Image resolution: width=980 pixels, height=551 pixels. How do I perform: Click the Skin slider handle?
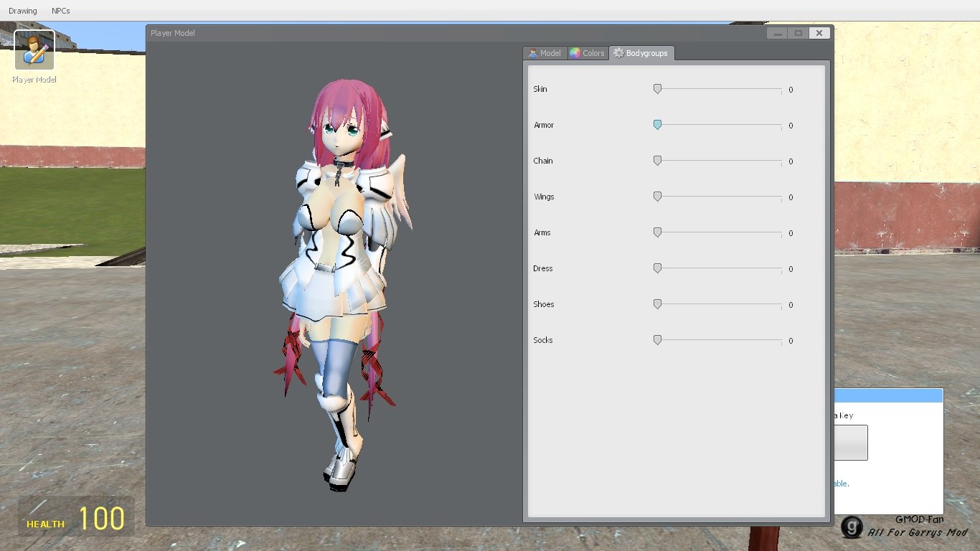[x=657, y=89]
